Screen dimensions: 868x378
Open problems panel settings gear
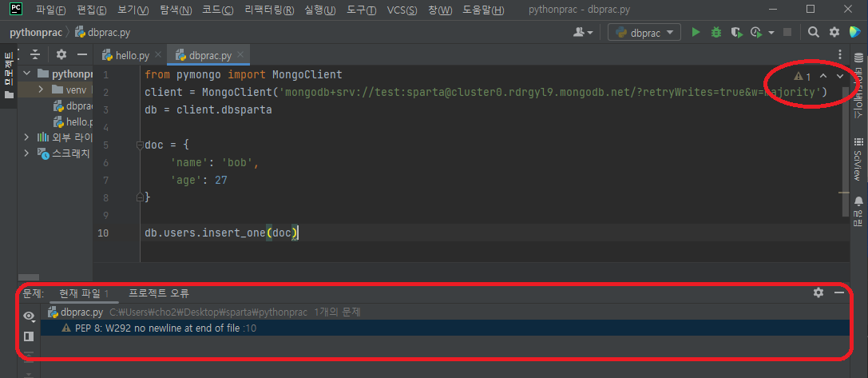pos(818,292)
